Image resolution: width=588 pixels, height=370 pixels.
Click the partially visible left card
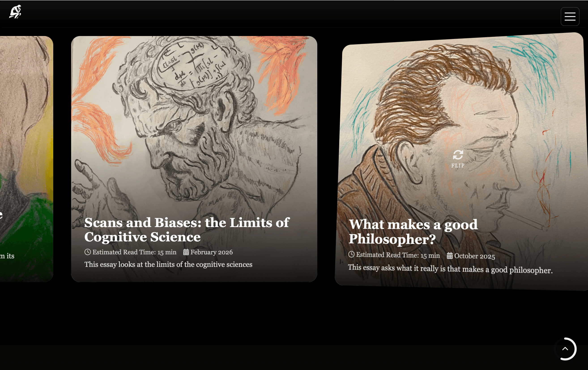click(26, 159)
